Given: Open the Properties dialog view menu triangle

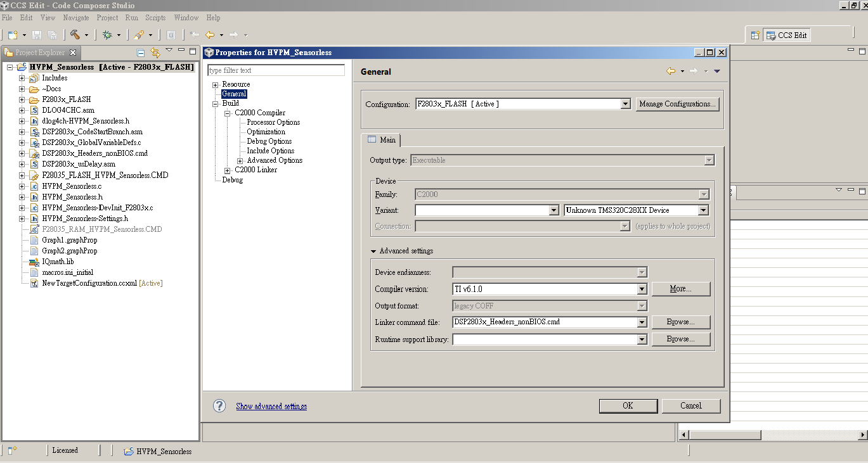Looking at the screenshot, I should (x=717, y=72).
